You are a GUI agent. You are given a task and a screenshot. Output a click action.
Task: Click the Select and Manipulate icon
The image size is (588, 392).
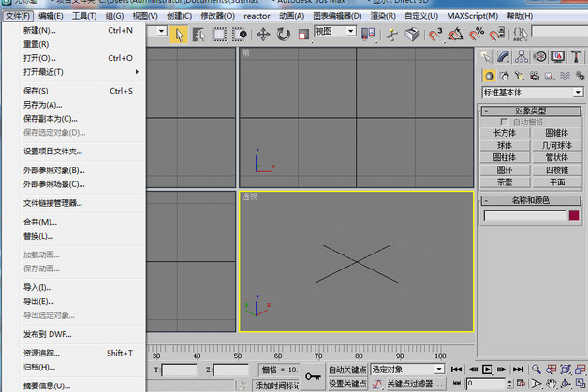point(392,35)
